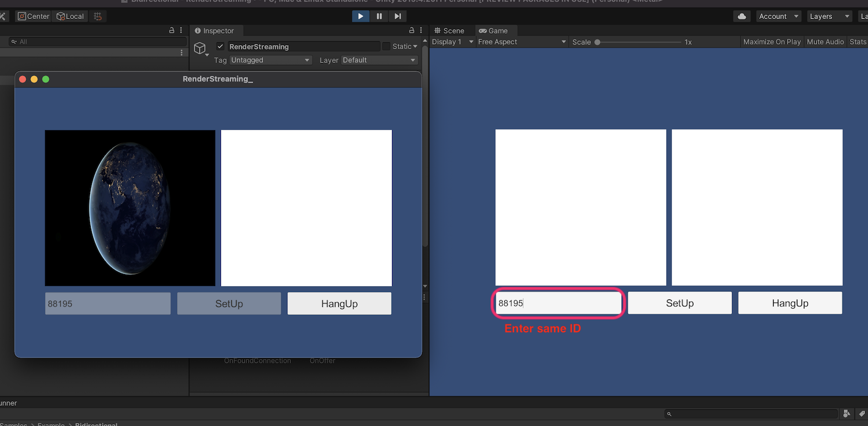Open the Layer dropdown showing Default
The width and height of the screenshot is (868, 426).
coord(379,60)
